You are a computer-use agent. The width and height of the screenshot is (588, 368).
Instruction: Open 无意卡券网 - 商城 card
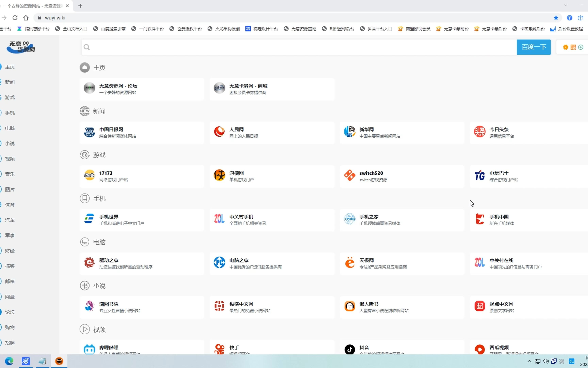(x=272, y=89)
